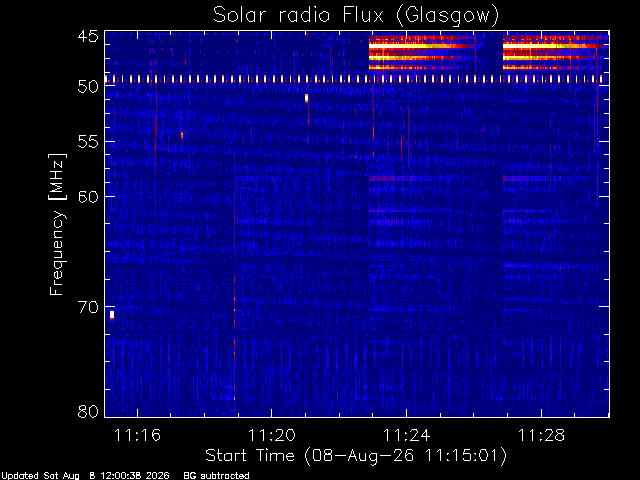
Task: Click the Updated timestamp footer text
Action: (85, 476)
